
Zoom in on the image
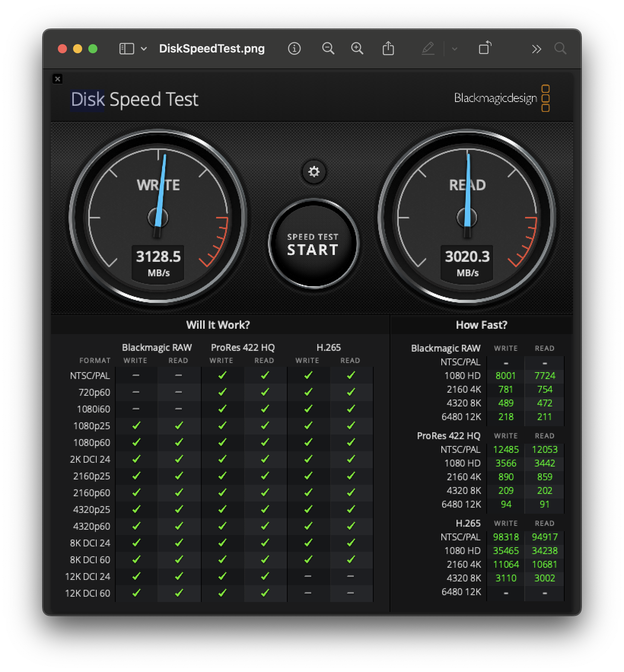tap(357, 48)
